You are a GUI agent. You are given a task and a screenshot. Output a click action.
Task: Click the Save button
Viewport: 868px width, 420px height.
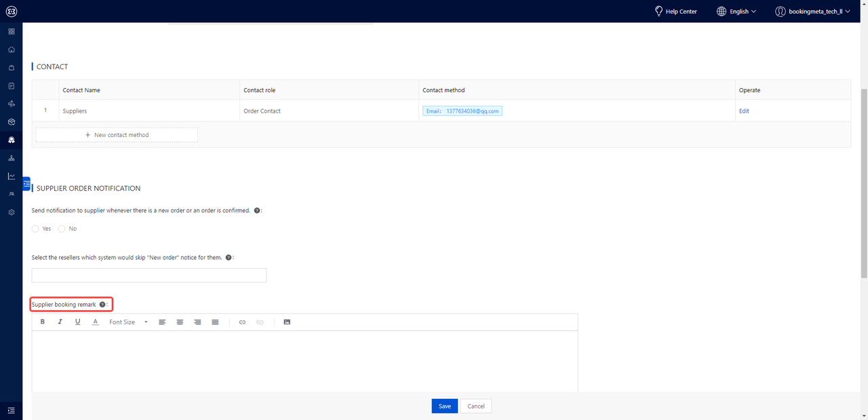(444, 406)
